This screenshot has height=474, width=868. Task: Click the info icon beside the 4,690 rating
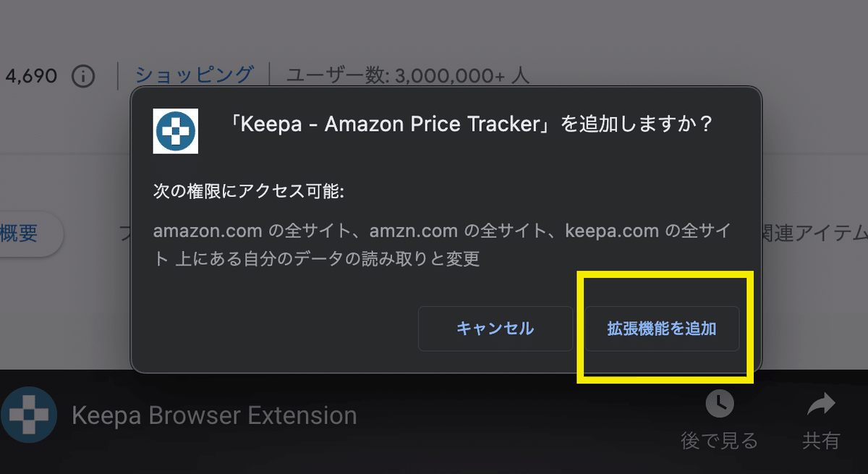pyautogui.click(x=82, y=75)
